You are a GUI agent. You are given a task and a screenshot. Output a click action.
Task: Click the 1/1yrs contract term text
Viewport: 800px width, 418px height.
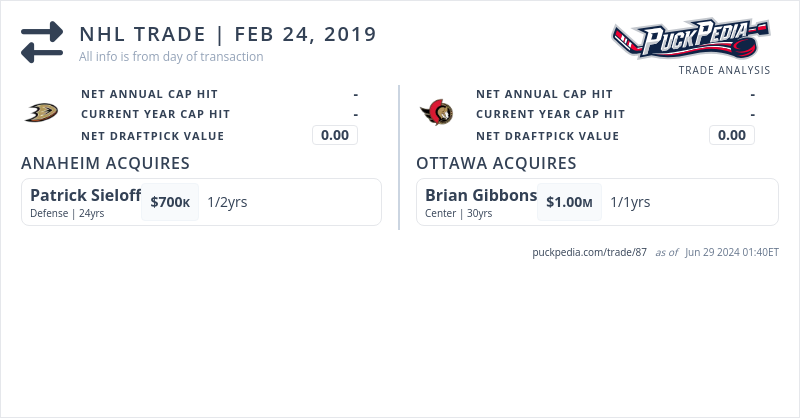click(630, 202)
